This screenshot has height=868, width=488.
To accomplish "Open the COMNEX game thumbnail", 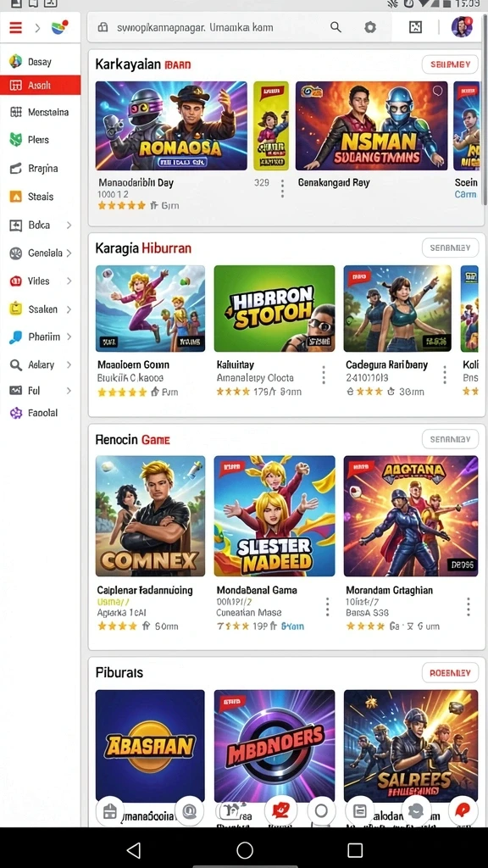I will pyautogui.click(x=150, y=516).
